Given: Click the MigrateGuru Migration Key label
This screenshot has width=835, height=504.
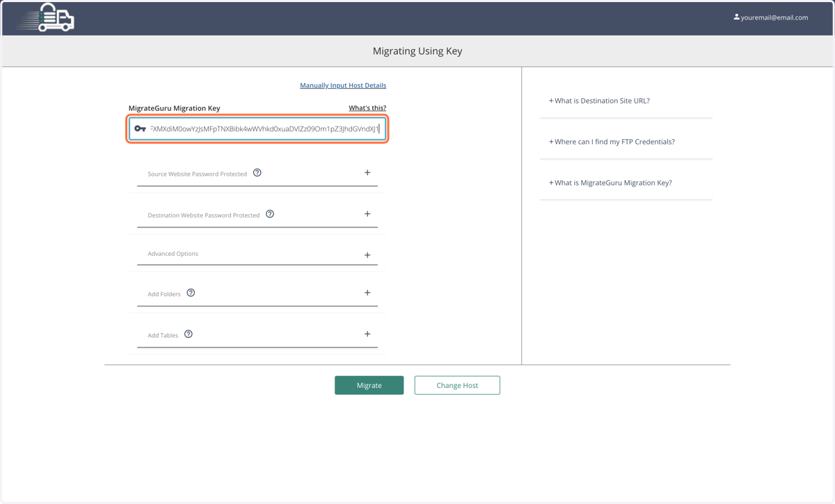Looking at the screenshot, I should [x=174, y=108].
